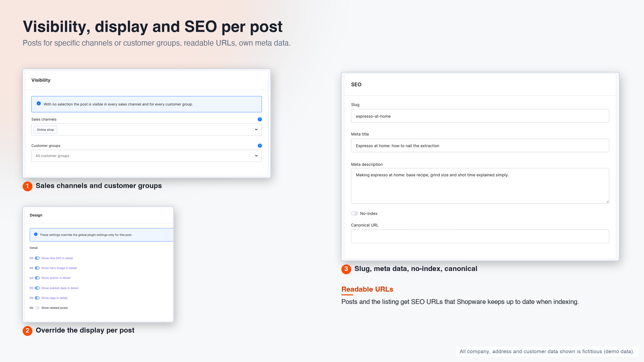Expand the Sales channels dropdown arrow
The height and width of the screenshot is (362, 644).
[x=256, y=129]
